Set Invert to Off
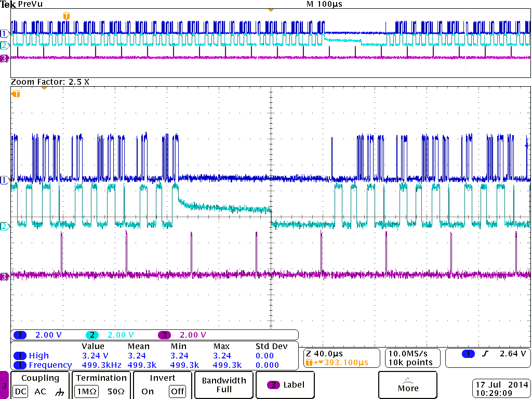532x399 pixels. (x=177, y=391)
